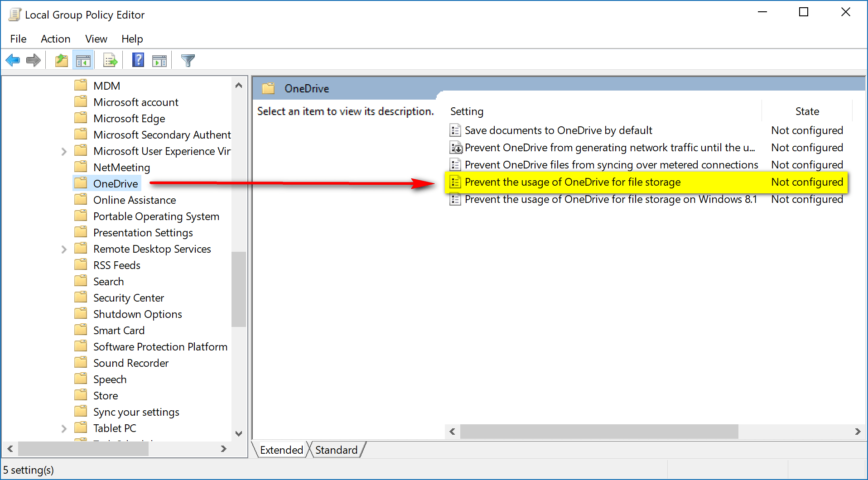Go up one level with folder icon
Viewport: 868px width, 480px height.
click(x=61, y=60)
